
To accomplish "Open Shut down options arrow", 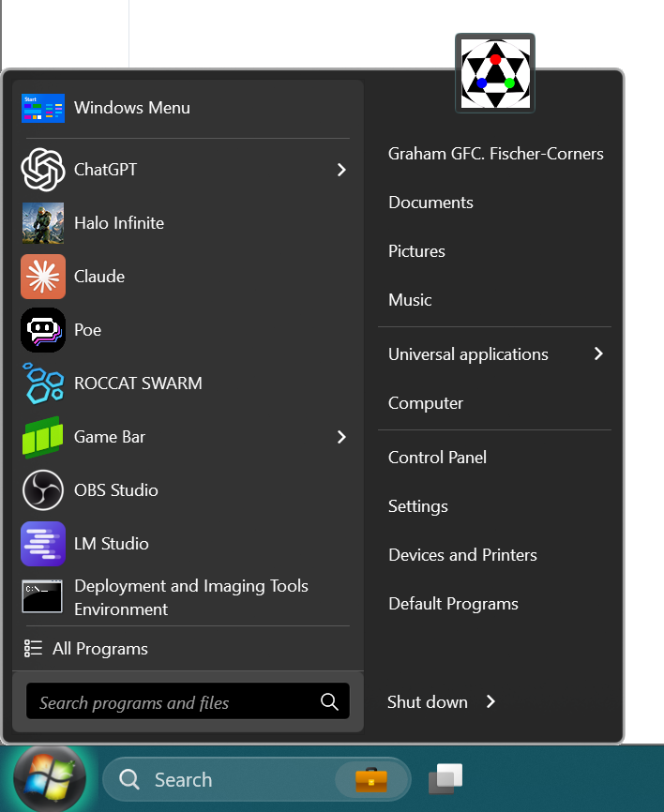I will (x=490, y=701).
